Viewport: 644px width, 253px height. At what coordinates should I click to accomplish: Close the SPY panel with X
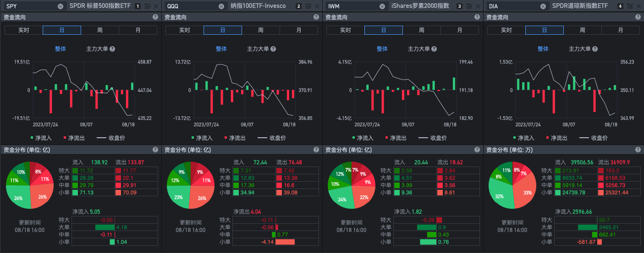(x=156, y=6)
